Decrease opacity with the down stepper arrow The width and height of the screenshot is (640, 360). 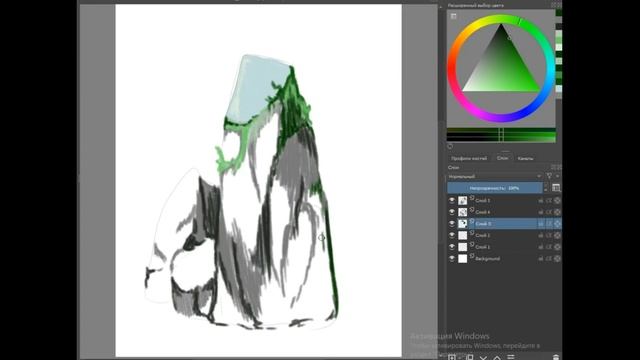pos(546,190)
